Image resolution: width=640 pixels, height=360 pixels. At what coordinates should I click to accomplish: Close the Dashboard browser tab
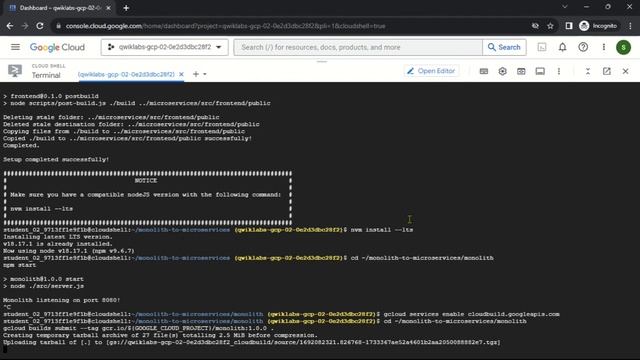[108, 8]
